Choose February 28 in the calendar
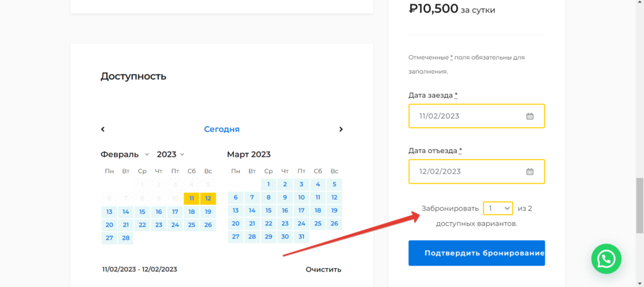The height and width of the screenshot is (287, 644). 126,238
